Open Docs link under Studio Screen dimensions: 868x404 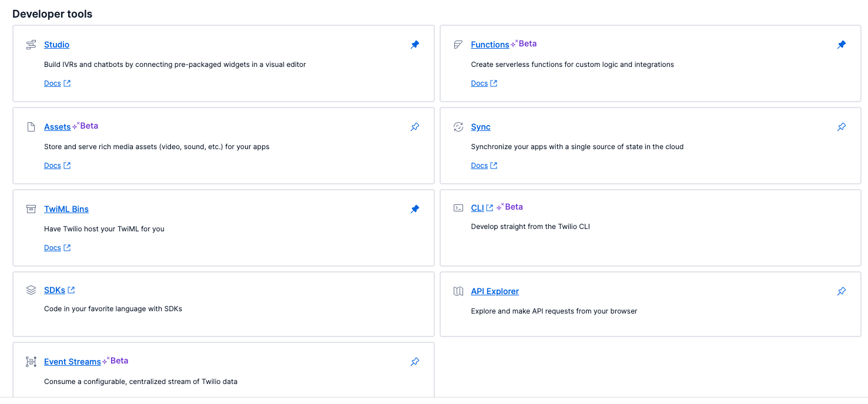[x=57, y=83]
